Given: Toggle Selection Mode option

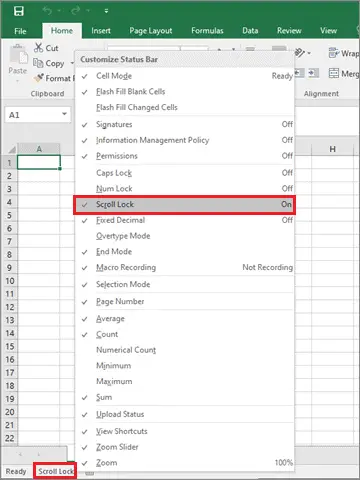Looking at the screenshot, I should [185, 284].
